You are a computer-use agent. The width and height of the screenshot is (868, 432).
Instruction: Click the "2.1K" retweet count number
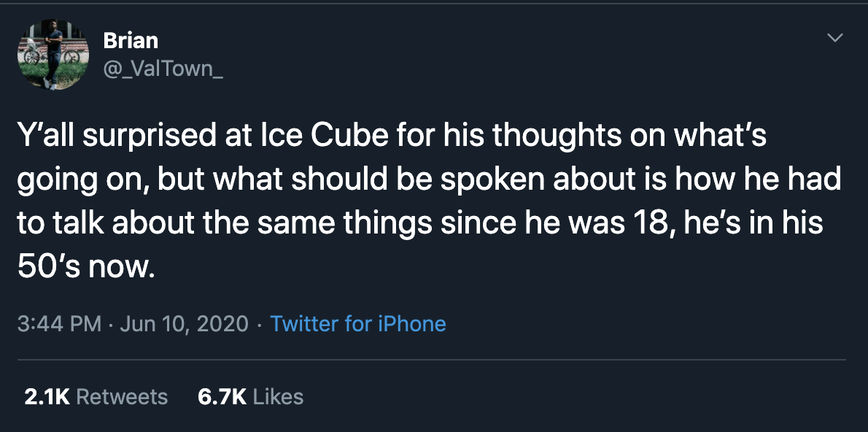[x=47, y=396]
